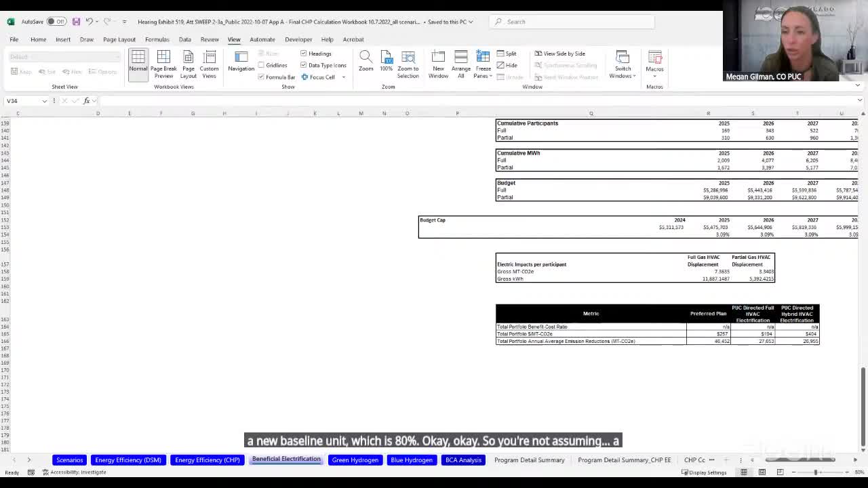Open Custom Views dialog
Viewport: 868px width, 488px height.
click(209, 64)
